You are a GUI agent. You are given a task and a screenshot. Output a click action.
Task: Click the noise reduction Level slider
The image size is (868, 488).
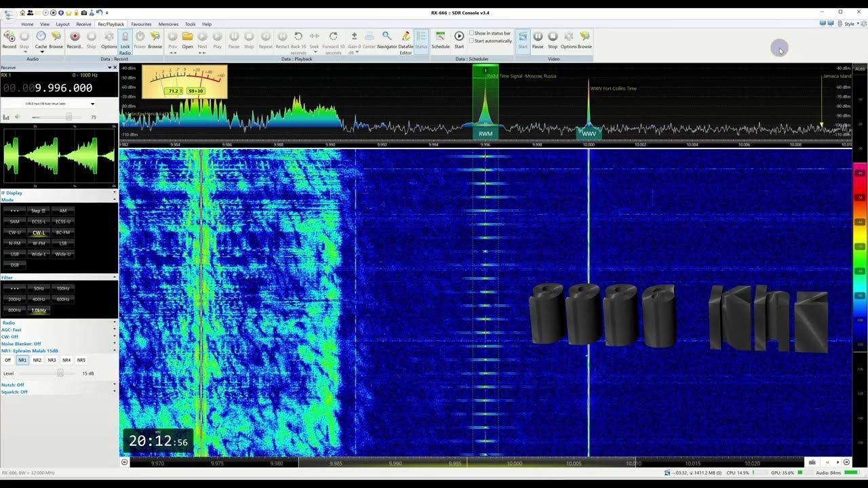tap(60, 373)
